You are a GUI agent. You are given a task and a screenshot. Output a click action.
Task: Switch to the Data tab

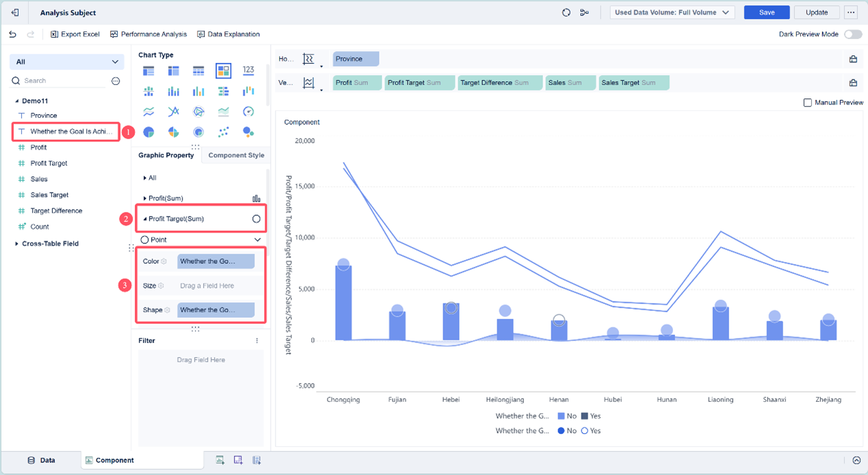[x=41, y=461]
